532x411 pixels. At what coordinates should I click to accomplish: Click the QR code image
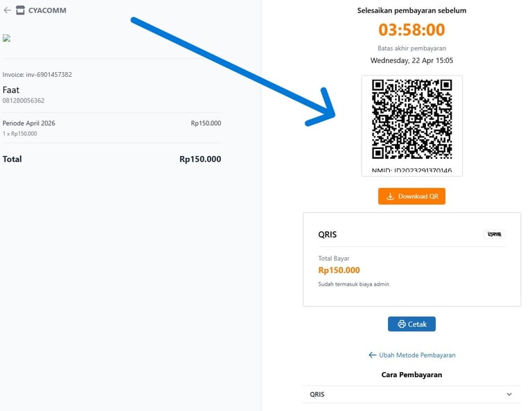click(411, 119)
